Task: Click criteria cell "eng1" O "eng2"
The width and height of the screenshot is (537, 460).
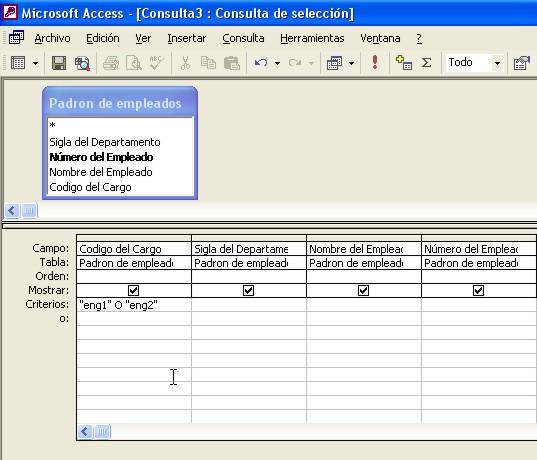Action: click(134, 304)
